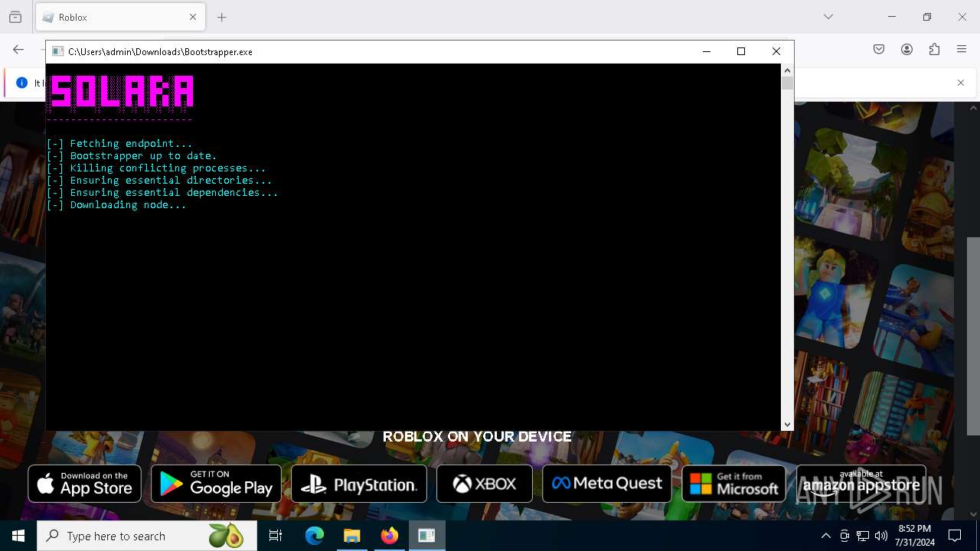Open the taskbar clock and date

click(915, 536)
